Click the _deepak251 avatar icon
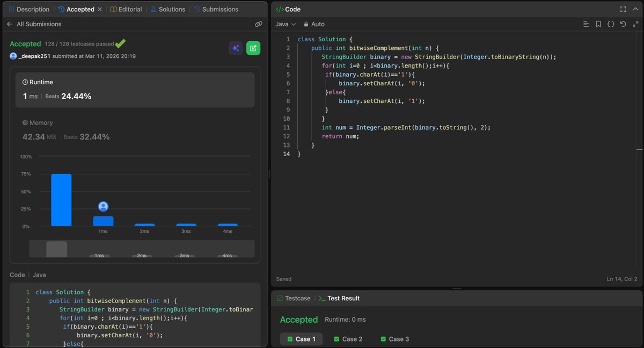The image size is (644, 348). (x=13, y=56)
